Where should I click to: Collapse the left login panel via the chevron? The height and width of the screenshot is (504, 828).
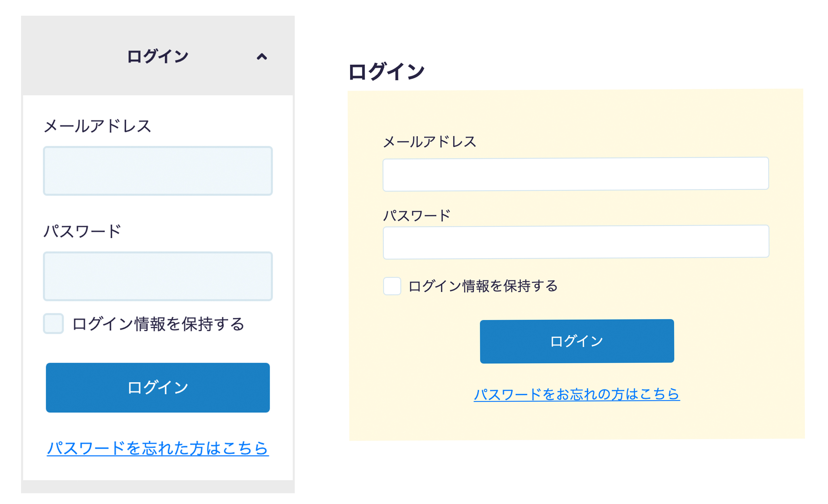coord(262,56)
